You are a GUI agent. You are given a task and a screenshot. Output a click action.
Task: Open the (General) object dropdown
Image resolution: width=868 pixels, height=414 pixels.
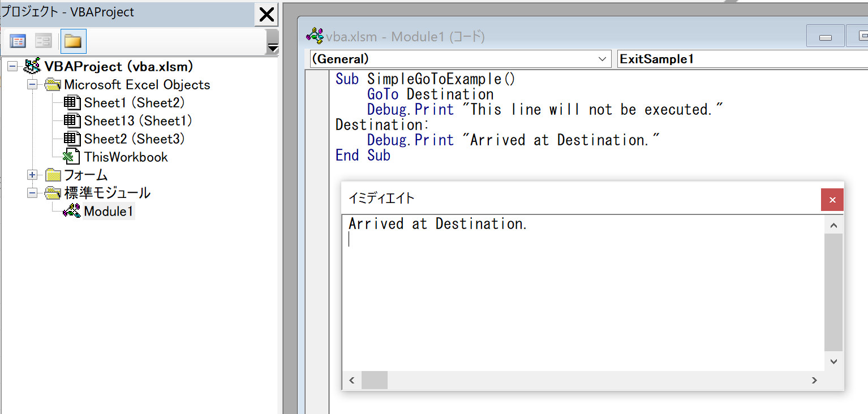point(603,59)
